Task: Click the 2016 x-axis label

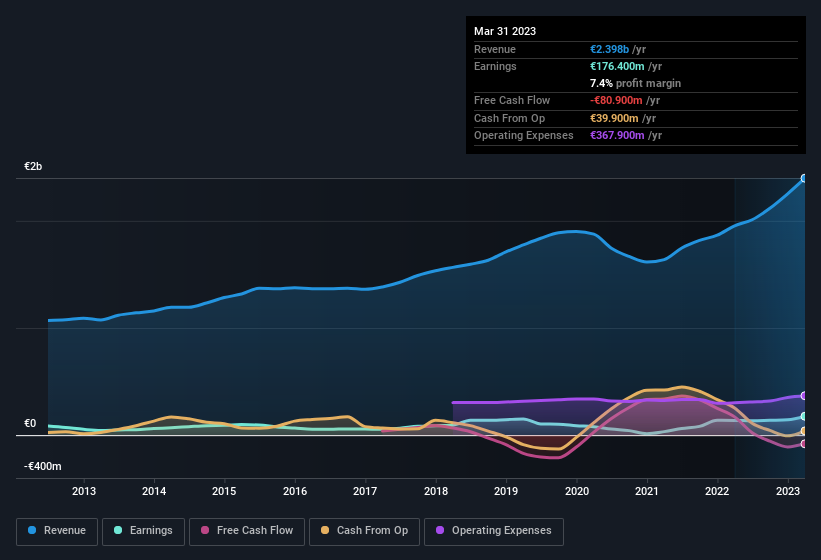Action: 295,491
